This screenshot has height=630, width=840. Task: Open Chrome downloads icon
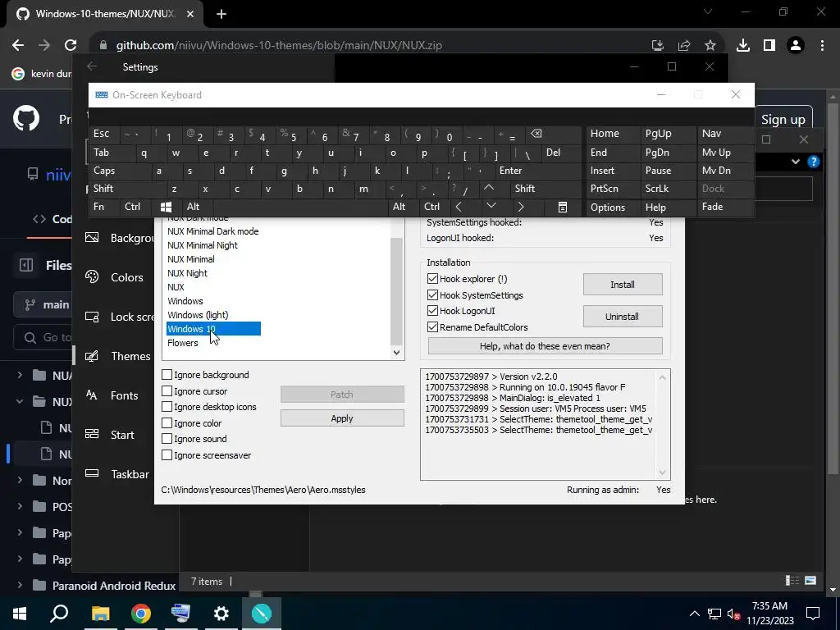coord(743,46)
